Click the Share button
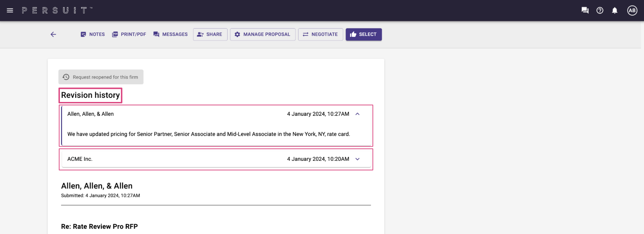This screenshot has width=644, height=234. click(210, 34)
